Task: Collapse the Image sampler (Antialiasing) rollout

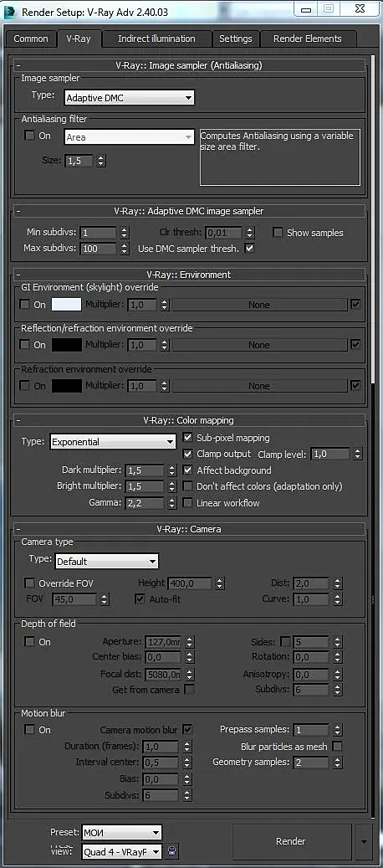Action: (x=18, y=65)
